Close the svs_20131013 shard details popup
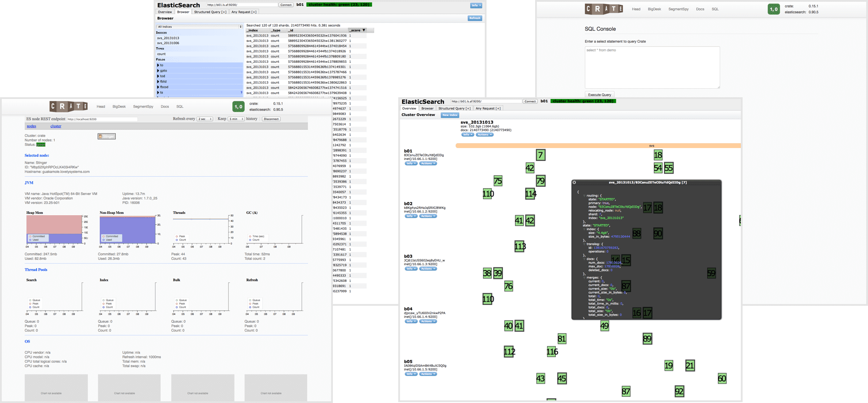The height and width of the screenshot is (403, 868). pos(574,182)
